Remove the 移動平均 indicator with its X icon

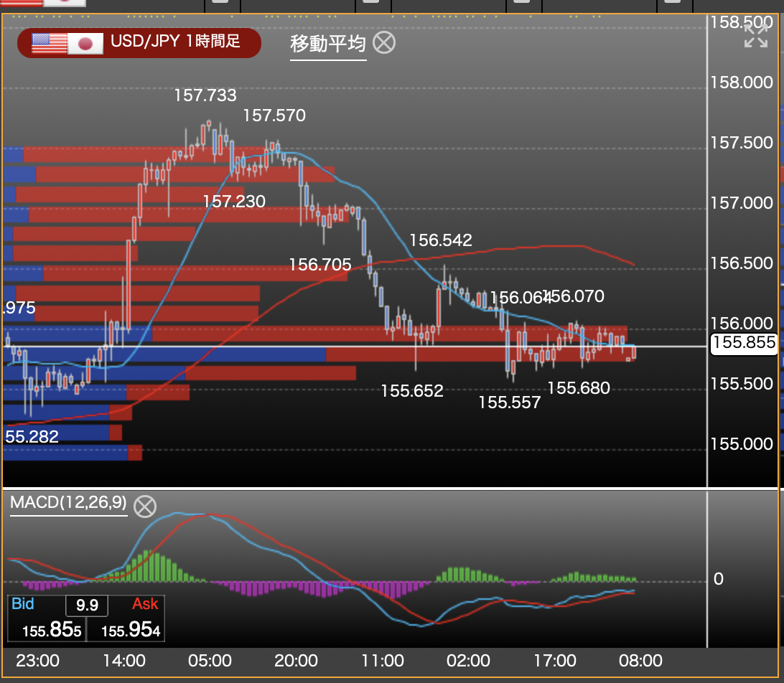point(385,43)
